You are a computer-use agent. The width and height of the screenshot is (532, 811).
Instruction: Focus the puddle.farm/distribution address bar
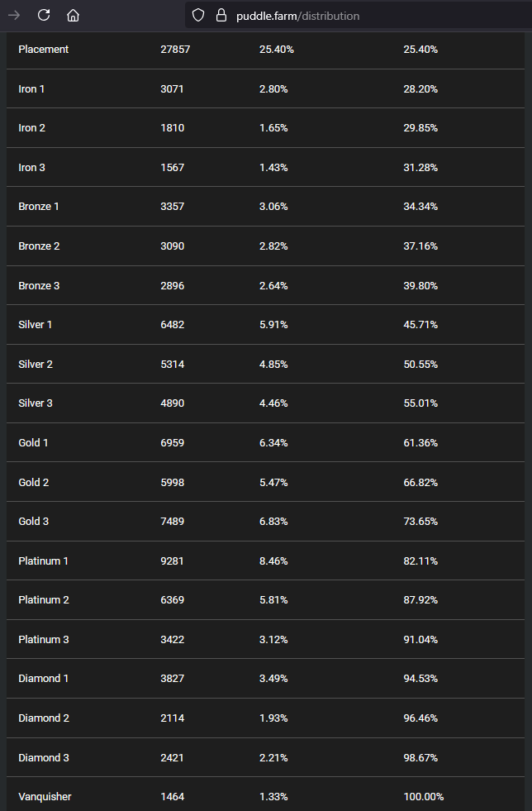pos(357,16)
